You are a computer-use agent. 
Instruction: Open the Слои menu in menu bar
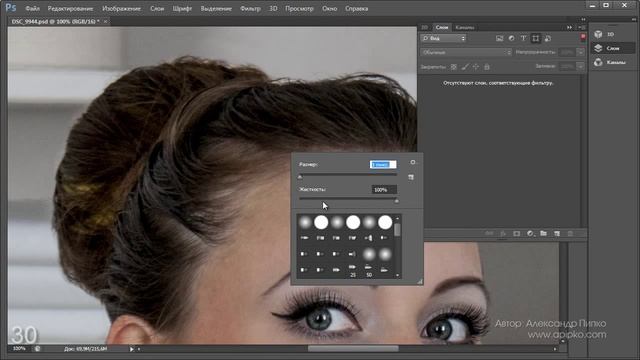click(x=157, y=9)
